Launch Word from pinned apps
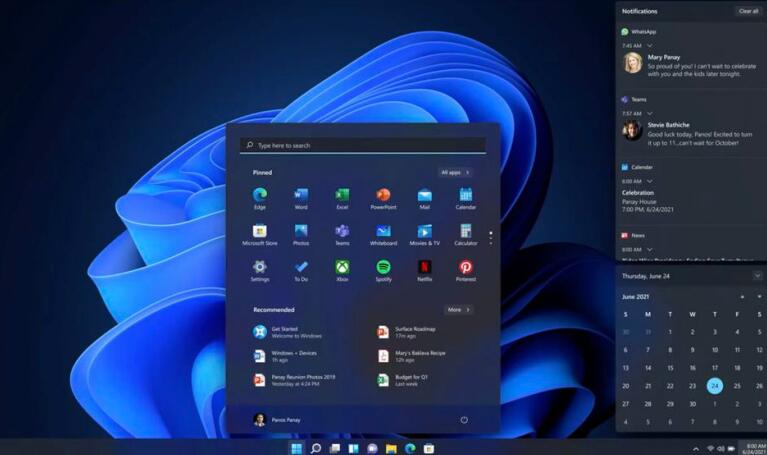Viewport: 767px width, 455px height. pyautogui.click(x=301, y=196)
